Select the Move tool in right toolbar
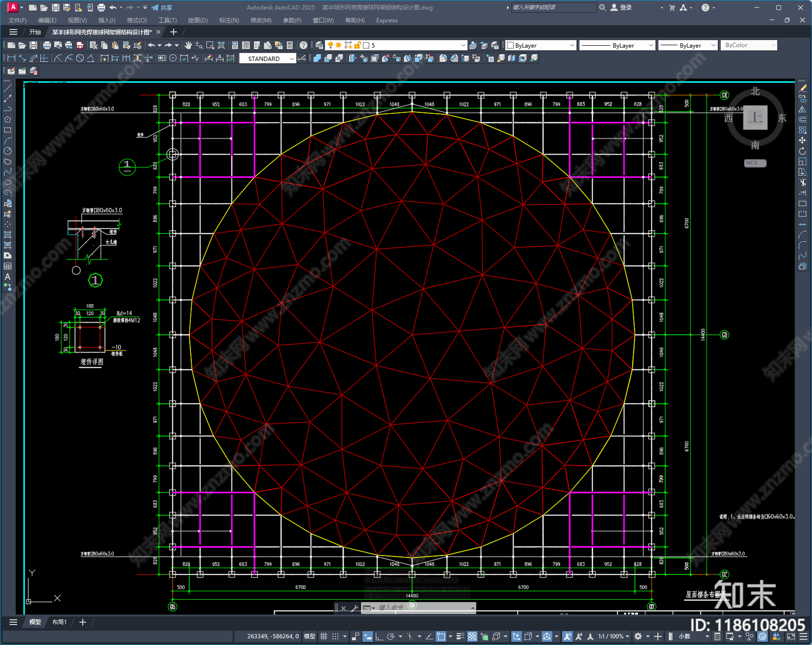This screenshot has width=812, height=645. tap(802, 140)
